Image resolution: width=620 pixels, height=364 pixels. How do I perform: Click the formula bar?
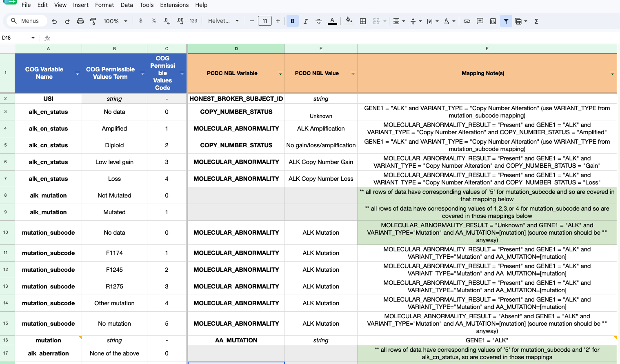click(335, 38)
